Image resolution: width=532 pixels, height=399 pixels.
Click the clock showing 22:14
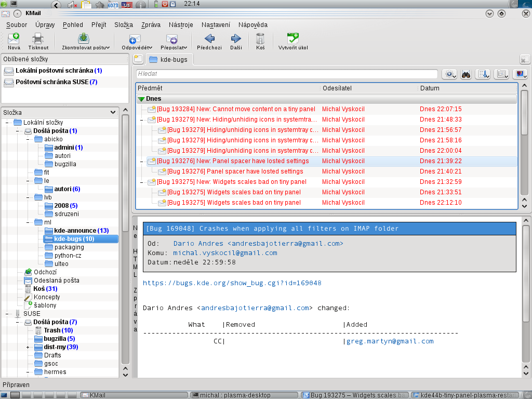[192, 4]
